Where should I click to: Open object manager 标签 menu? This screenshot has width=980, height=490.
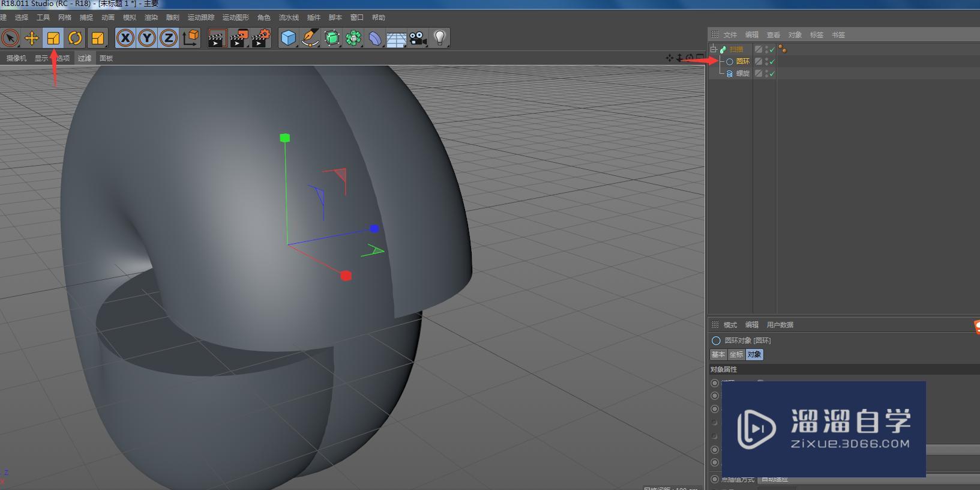point(817,35)
